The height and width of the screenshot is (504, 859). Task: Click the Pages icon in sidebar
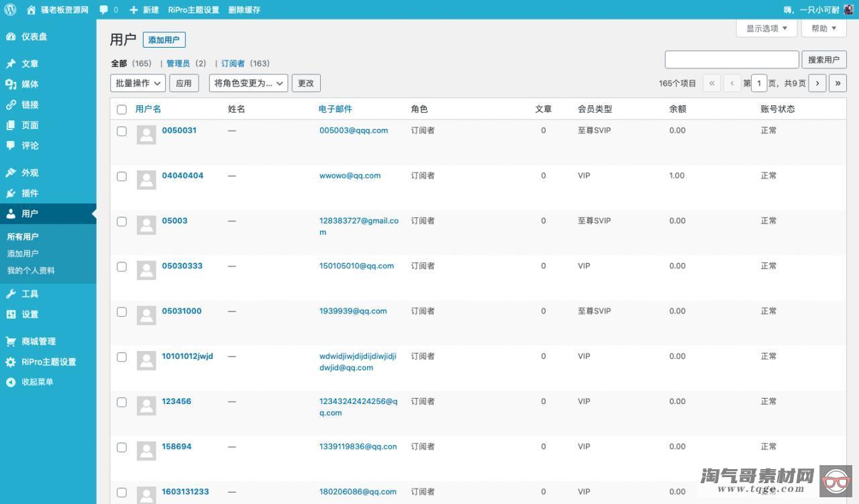(x=11, y=125)
